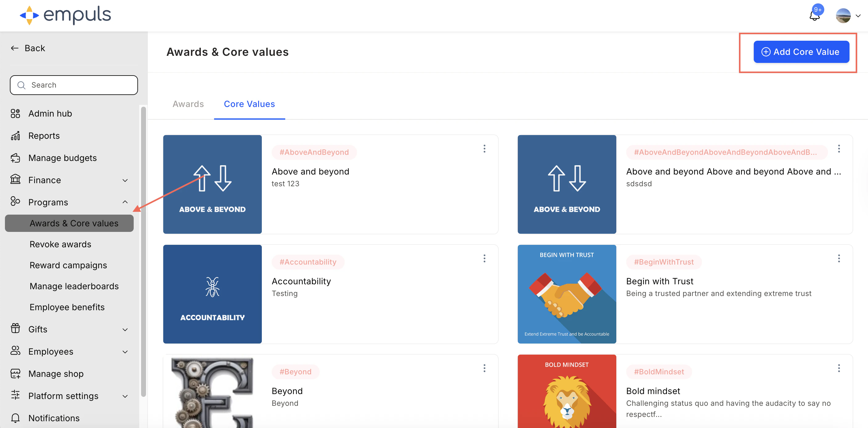This screenshot has width=868, height=428.
Task: Click the Manage budgets icon
Action: point(15,158)
